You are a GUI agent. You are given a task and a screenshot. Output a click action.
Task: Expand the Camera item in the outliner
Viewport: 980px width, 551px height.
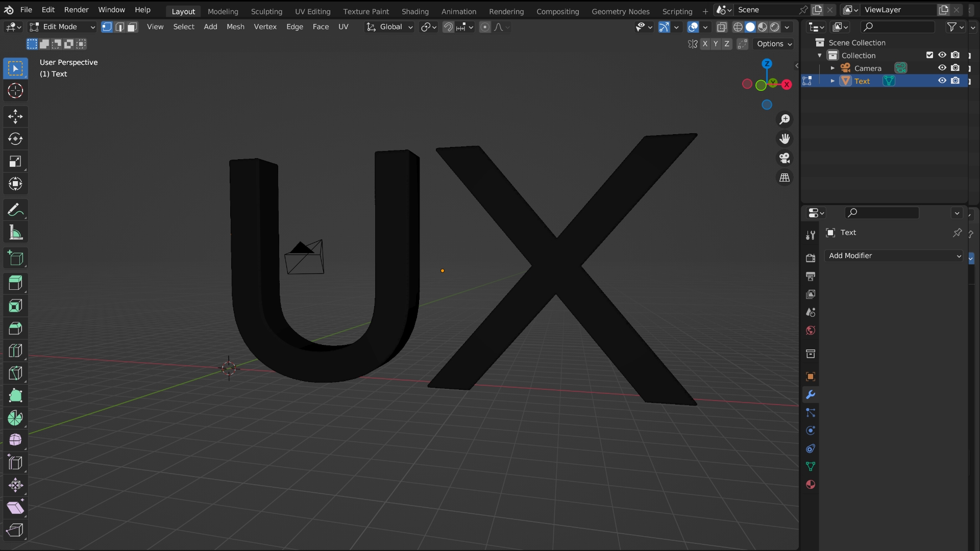point(832,68)
